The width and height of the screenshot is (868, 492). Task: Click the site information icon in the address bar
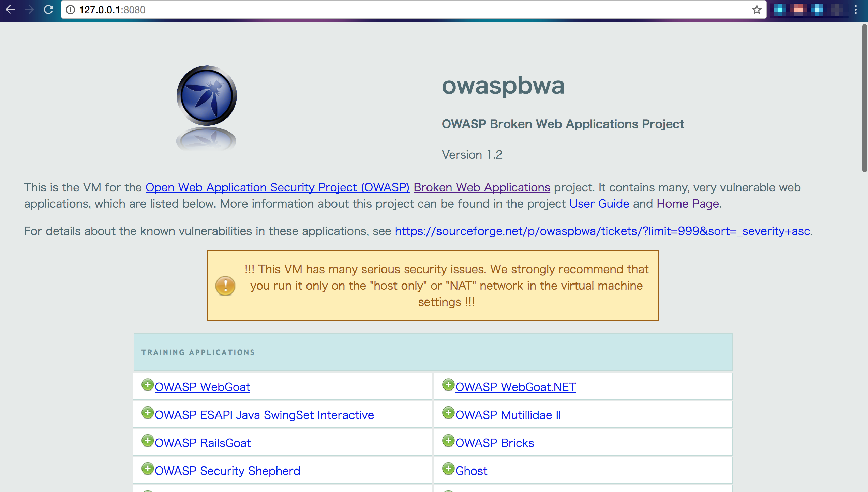point(71,10)
